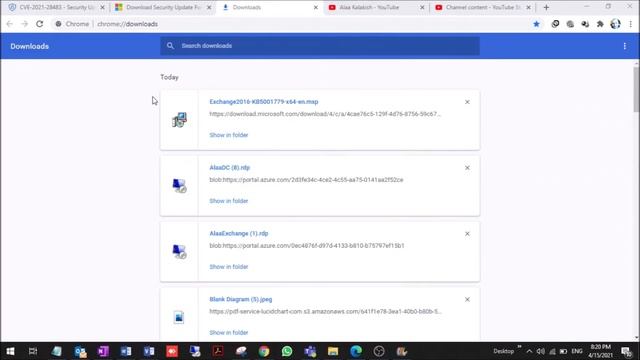Bookmark this page with star icon
The width and height of the screenshot is (640, 360).
(x=536, y=24)
